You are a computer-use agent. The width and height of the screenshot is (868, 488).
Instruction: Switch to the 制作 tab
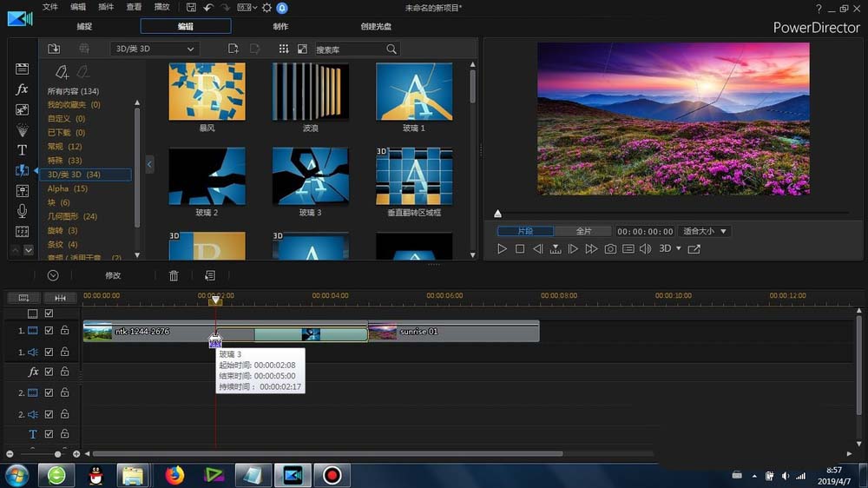click(280, 26)
